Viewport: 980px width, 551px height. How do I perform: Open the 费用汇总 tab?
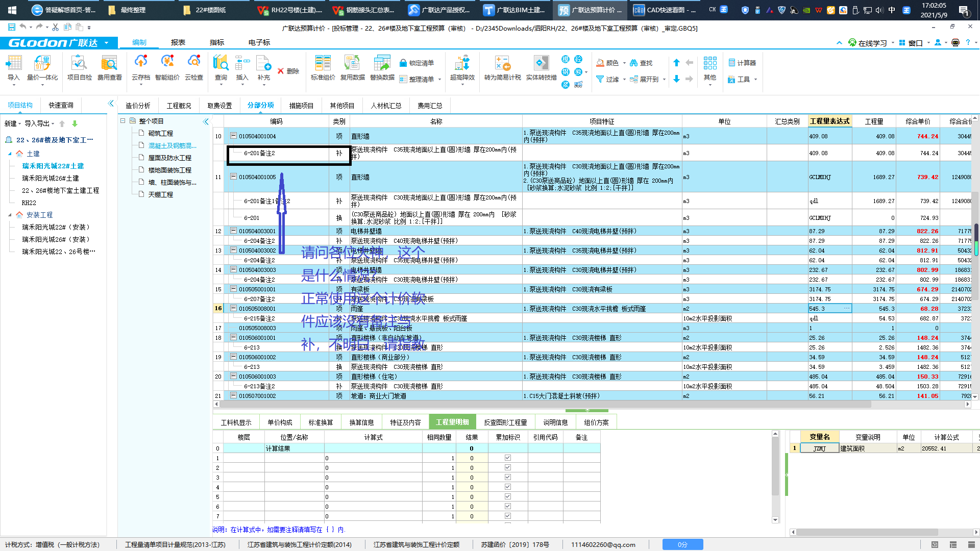(430, 106)
